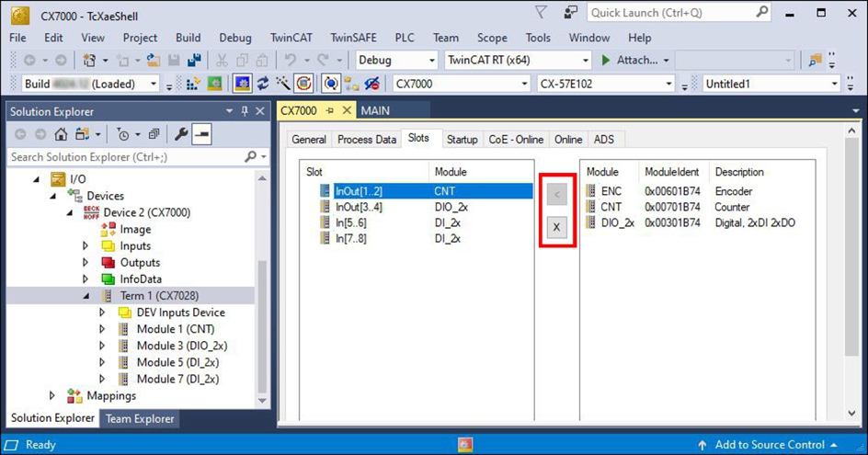Viewport: 868px width, 455px height.
Task: Click the X remove module button
Action: (x=557, y=227)
